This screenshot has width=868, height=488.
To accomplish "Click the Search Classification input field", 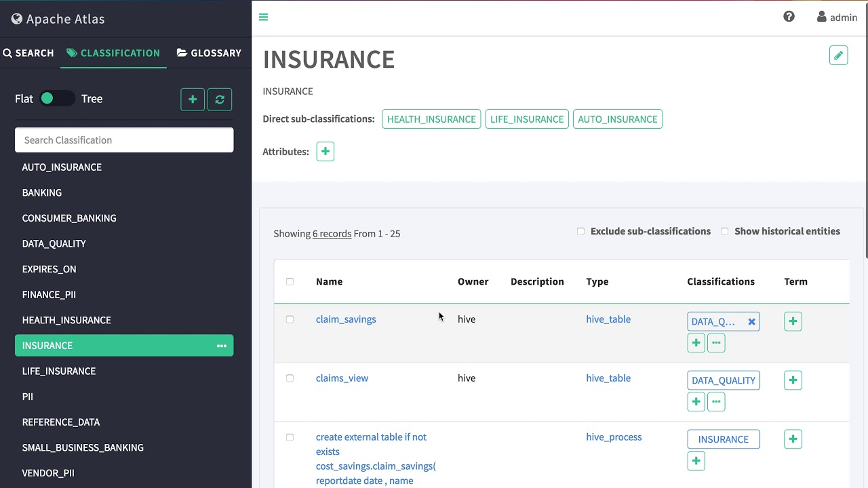I will tap(124, 140).
